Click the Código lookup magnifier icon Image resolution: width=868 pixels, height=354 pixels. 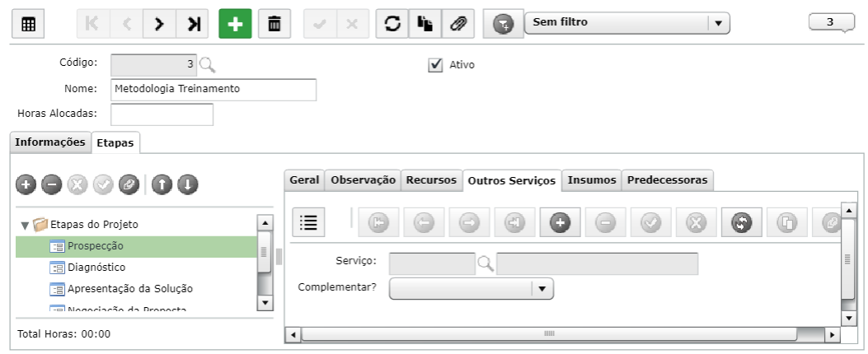coord(207,65)
